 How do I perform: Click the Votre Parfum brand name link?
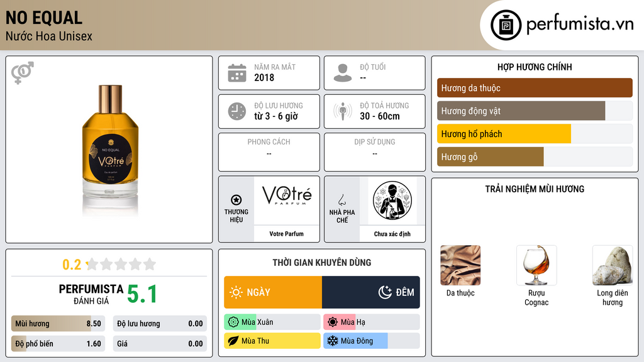(x=286, y=234)
